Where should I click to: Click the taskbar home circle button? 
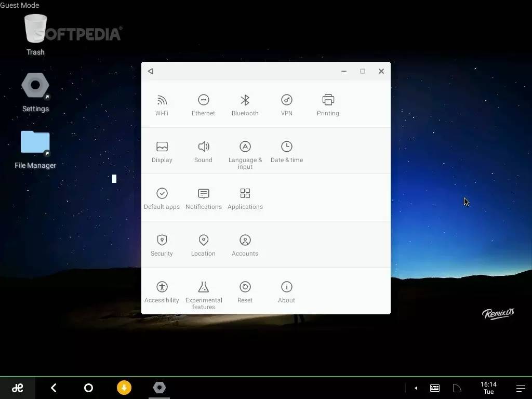(88, 388)
